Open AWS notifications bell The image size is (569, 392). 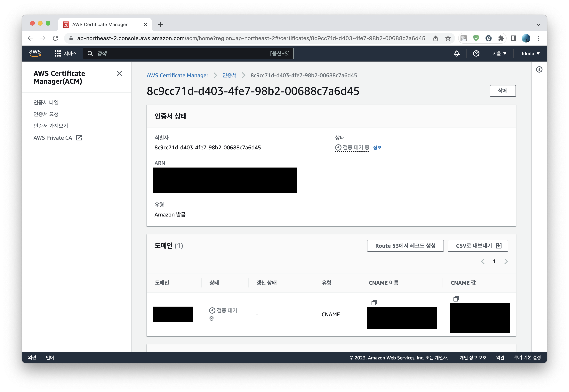click(456, 53)
